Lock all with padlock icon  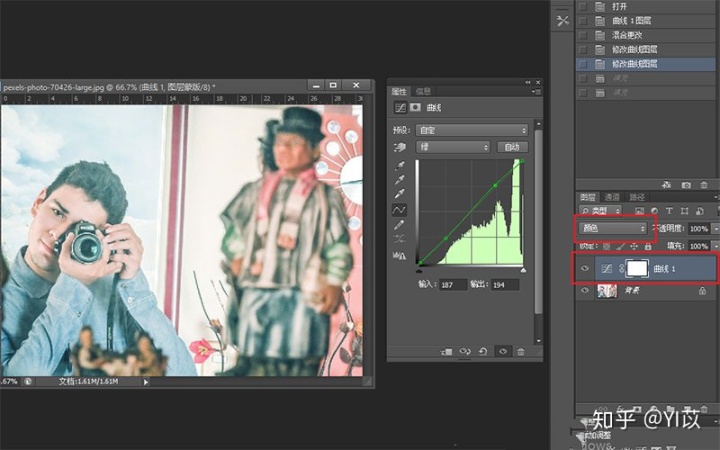[x=648, y=246]
